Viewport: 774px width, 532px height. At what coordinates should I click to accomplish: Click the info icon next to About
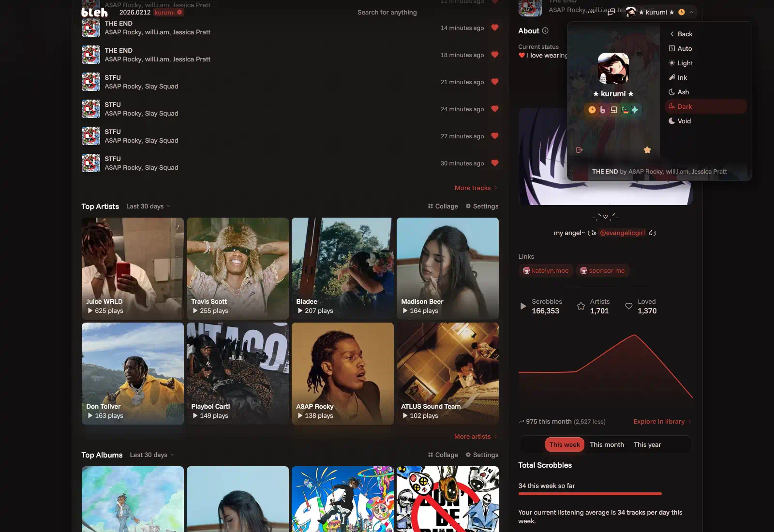(546, 31)
